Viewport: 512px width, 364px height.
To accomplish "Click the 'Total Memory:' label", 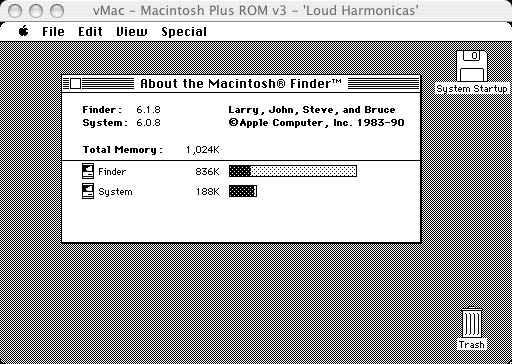I will tap(123, 150).
